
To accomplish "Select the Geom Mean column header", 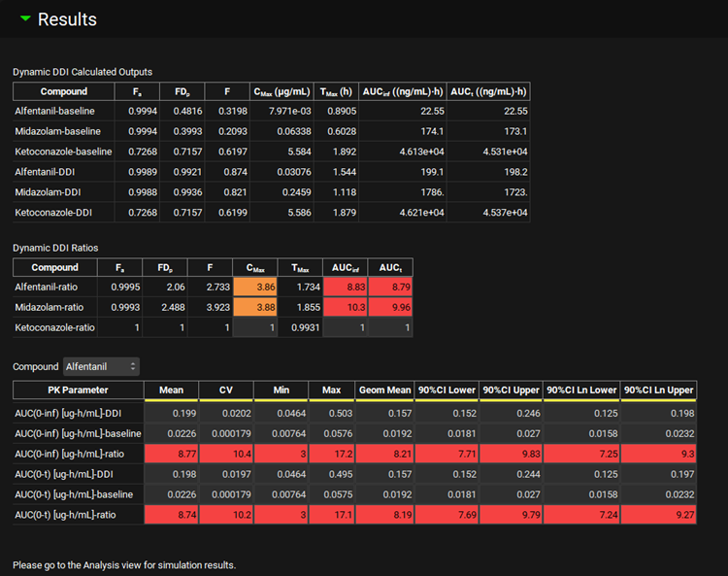I will coord(385,390).
